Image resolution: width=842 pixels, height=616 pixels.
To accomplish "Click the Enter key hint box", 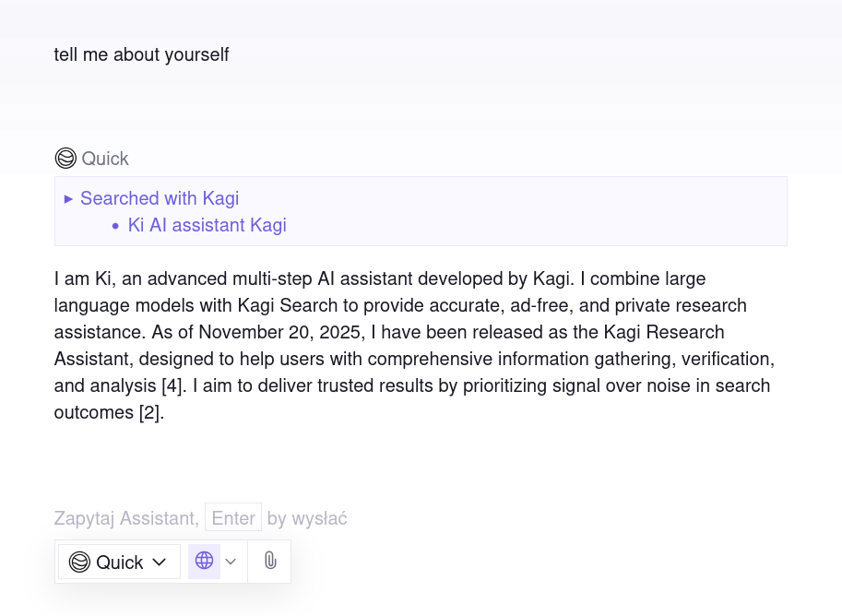I will pos(233,518).
